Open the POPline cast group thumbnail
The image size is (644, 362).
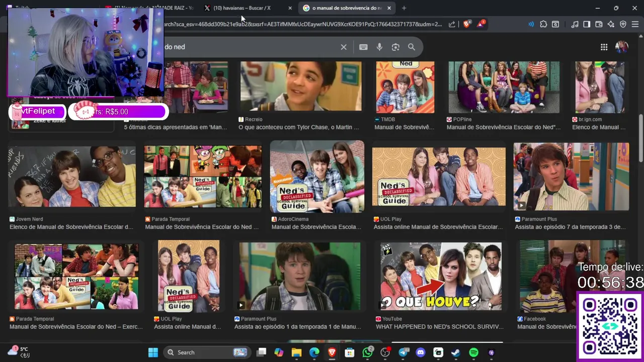tap(504, 87)
